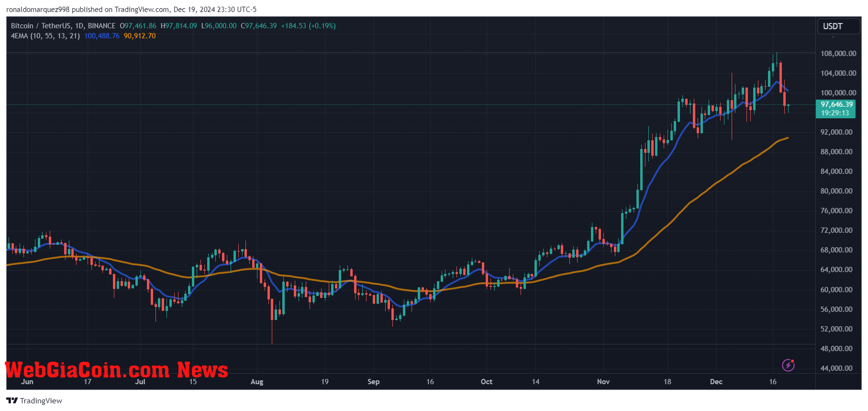This screenshot has width=868, height=411.
Task: Click the 56,000.00 price axis label
Action: click(x=836, y=309)
